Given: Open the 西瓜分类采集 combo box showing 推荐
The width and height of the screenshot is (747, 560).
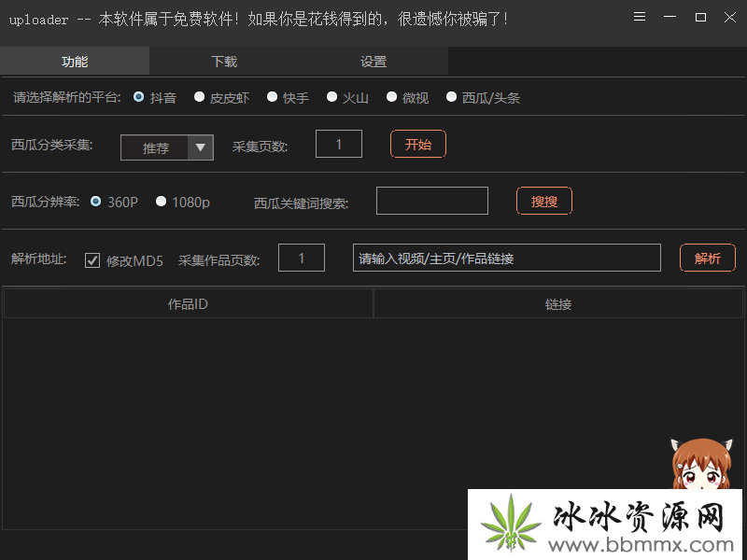Looking at the screenshot, I should [x=167, y=147].
